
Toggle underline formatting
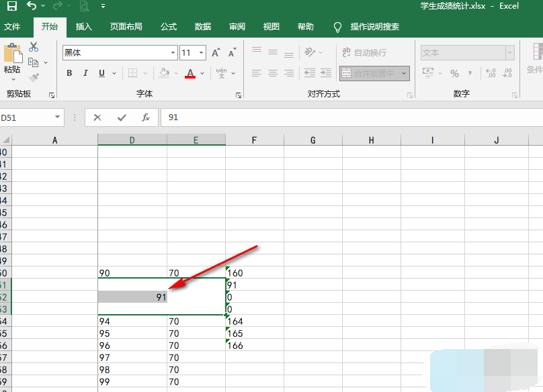click(102, 73)
